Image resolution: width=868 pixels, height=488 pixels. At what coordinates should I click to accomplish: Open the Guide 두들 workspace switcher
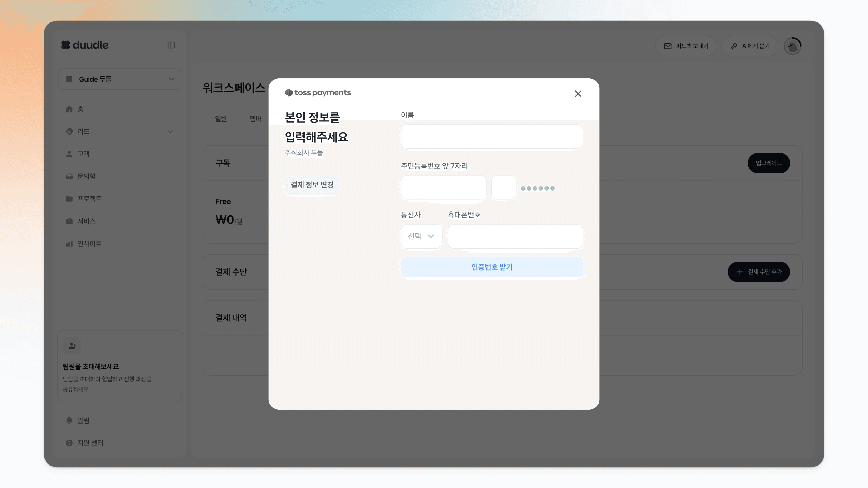[x=120, y=79]
